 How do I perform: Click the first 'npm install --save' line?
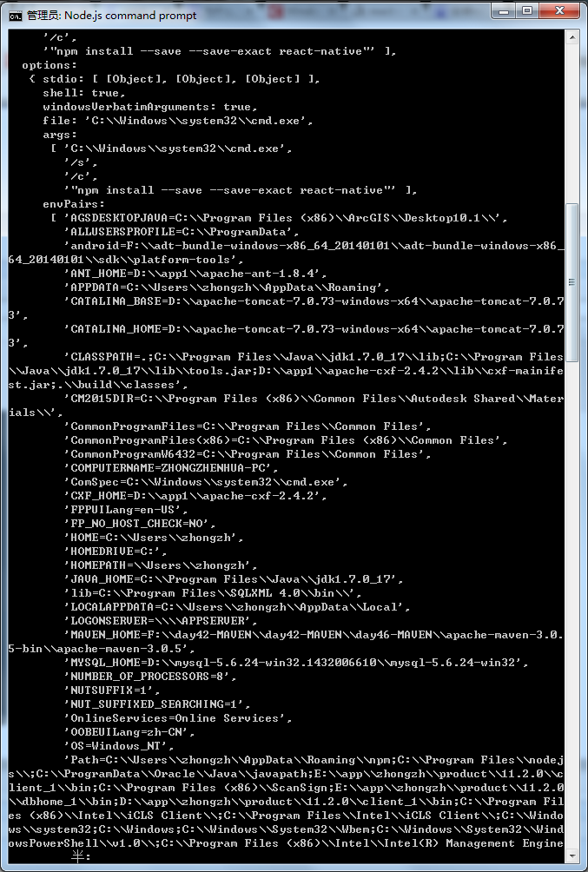coord(221,51)
